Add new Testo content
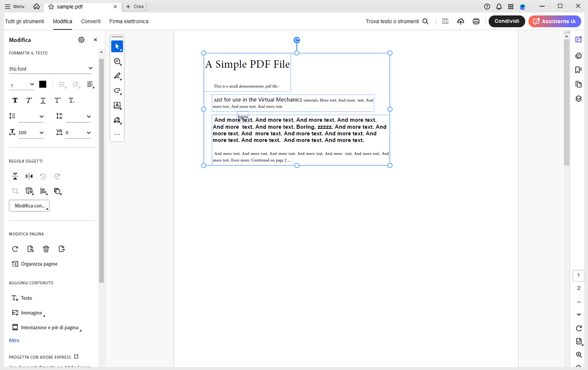The image size is (588, 370). [22, 298]
